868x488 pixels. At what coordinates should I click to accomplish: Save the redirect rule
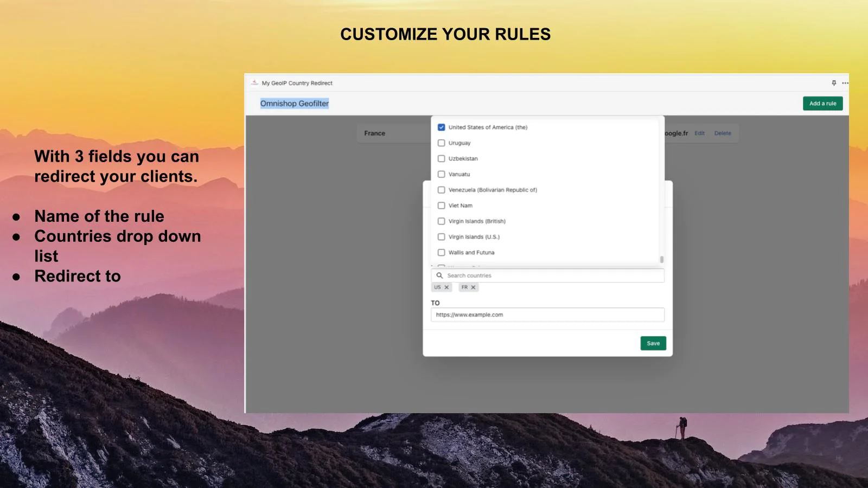point(653,343)
